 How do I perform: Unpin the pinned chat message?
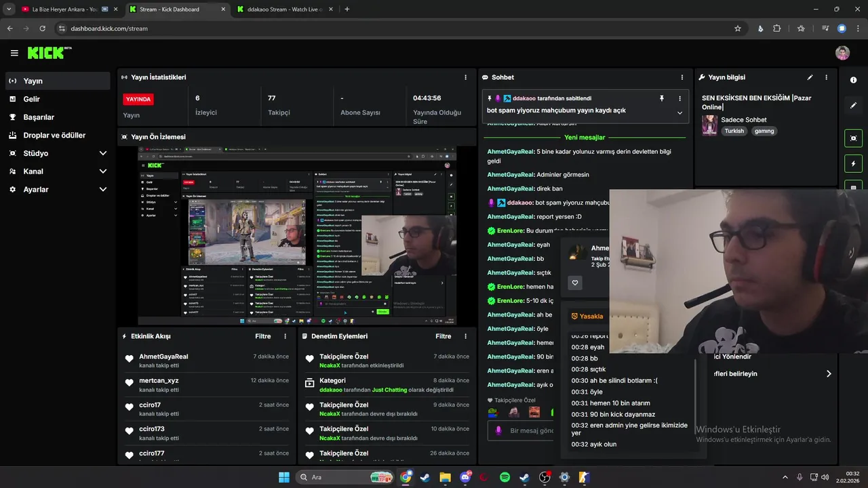coord(662,98)
